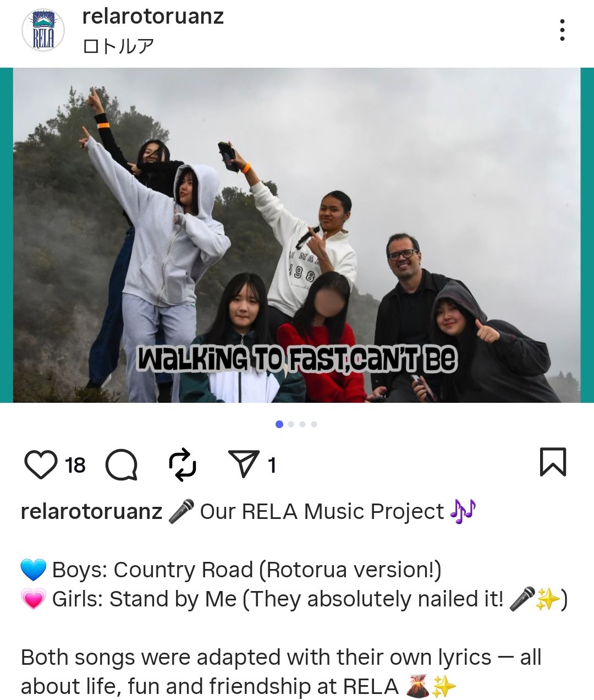The height and width of the screenshot is (700, 594).
Task: Open relarotoruanz profile from the header username
Action: click(x=153, y=17)
